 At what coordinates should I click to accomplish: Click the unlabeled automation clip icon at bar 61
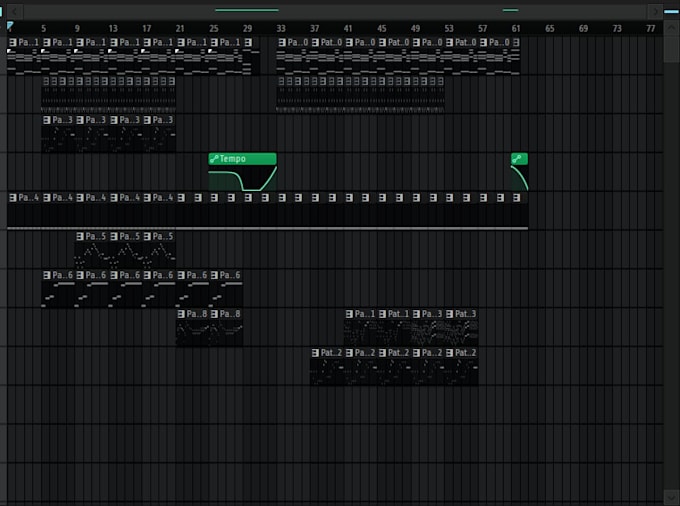pos(516,159)
